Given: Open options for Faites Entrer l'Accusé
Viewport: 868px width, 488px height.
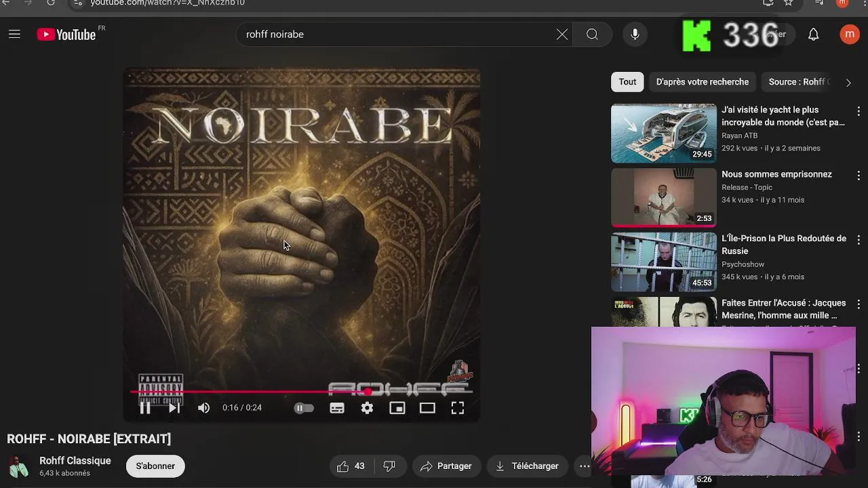Looking at the screenshot, I should (859, 304).
